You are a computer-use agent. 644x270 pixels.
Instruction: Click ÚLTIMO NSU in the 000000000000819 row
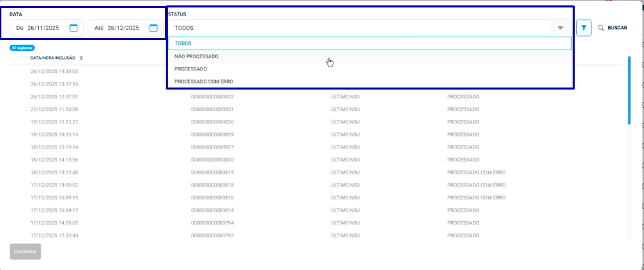tap(345, 172)
